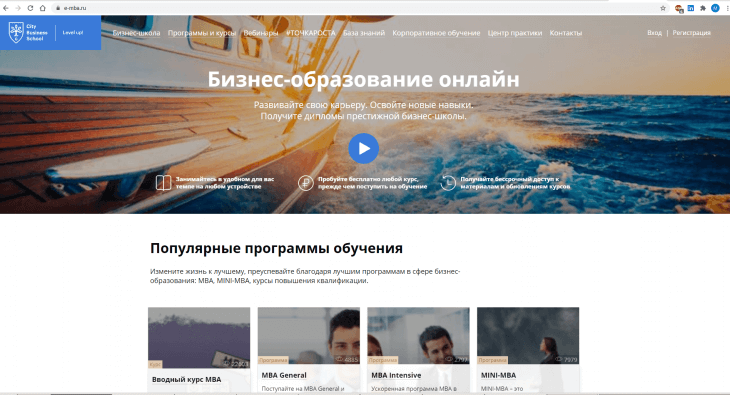Click the book icon for studying at own pace
Image resolution: width=730 pixels, height=395 pixels.
(x=163, y=183)
